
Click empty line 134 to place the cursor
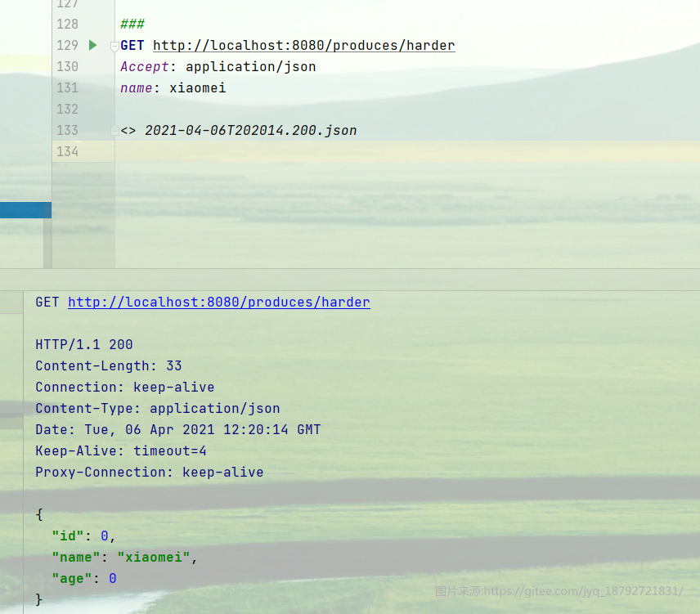point(164,151)
